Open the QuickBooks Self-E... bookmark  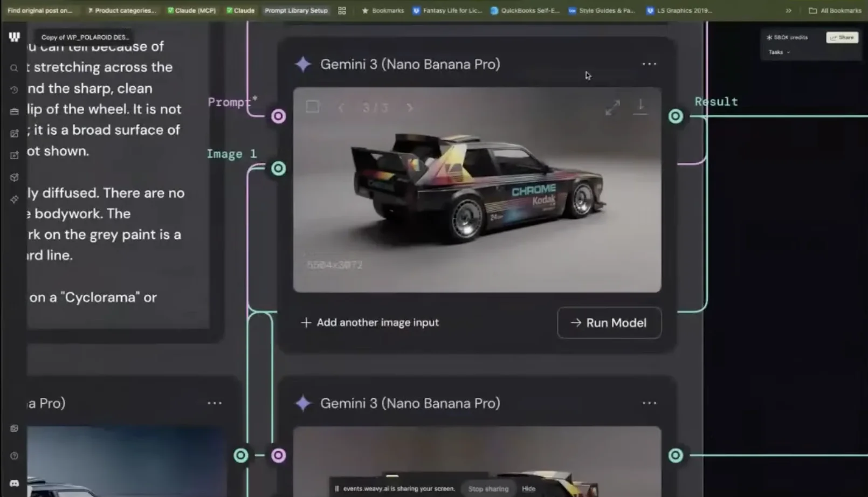click(x=525, y=10)
